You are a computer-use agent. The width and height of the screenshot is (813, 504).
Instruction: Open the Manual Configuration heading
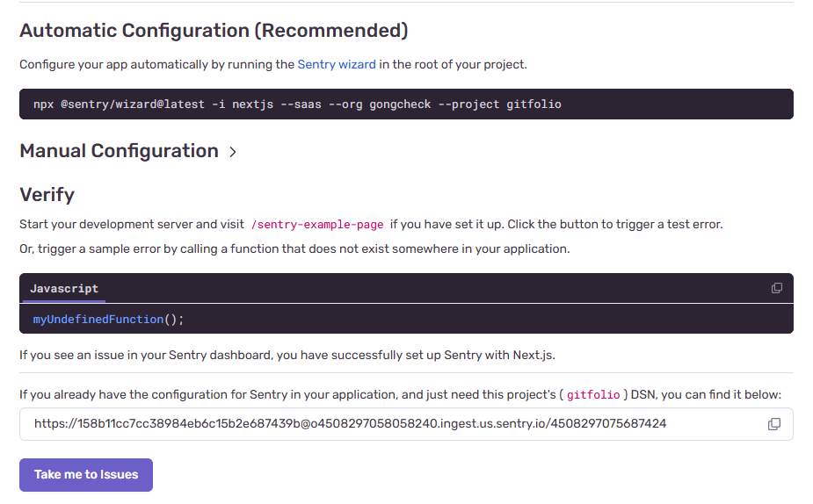pyautogui.click(x=119, y=151)
